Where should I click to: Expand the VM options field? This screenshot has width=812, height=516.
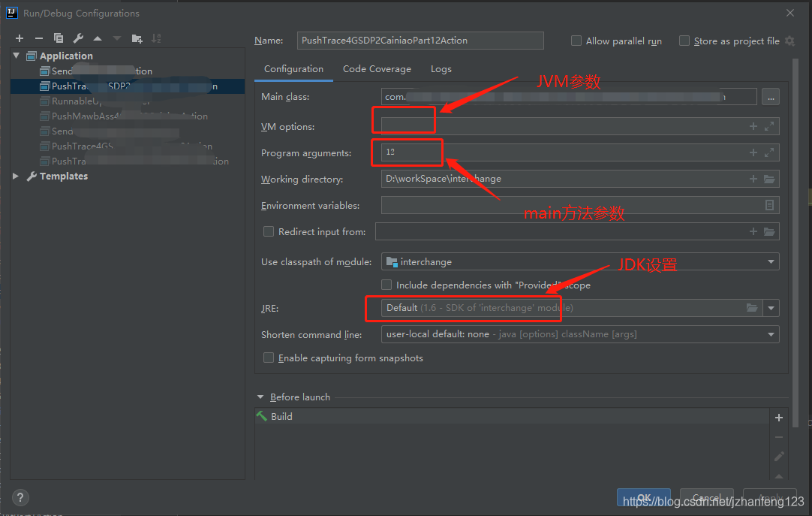(x=769, y=126)
